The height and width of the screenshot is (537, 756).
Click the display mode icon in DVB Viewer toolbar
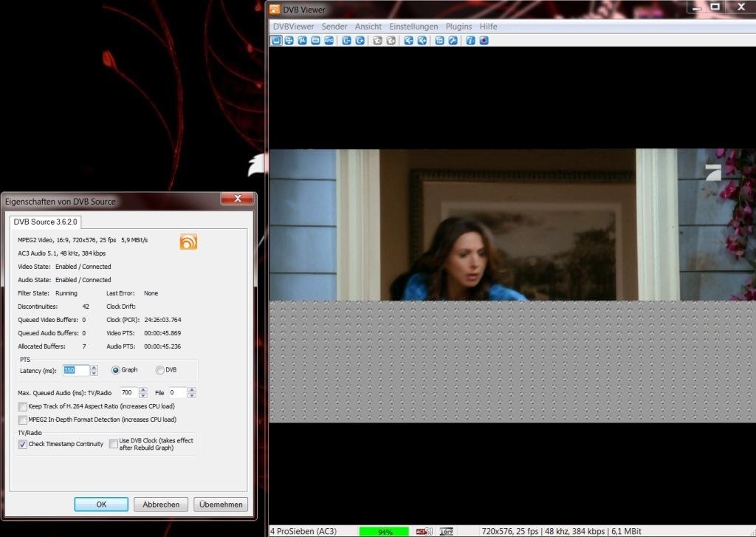tap(276, 41)
